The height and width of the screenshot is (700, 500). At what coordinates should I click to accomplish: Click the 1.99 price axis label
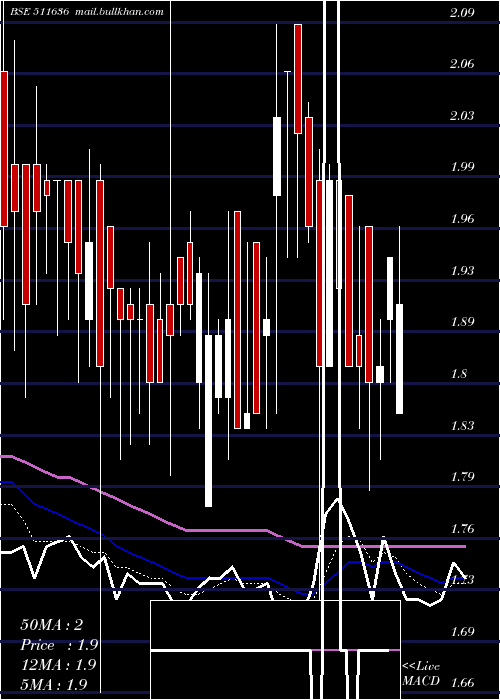[462, 167]
